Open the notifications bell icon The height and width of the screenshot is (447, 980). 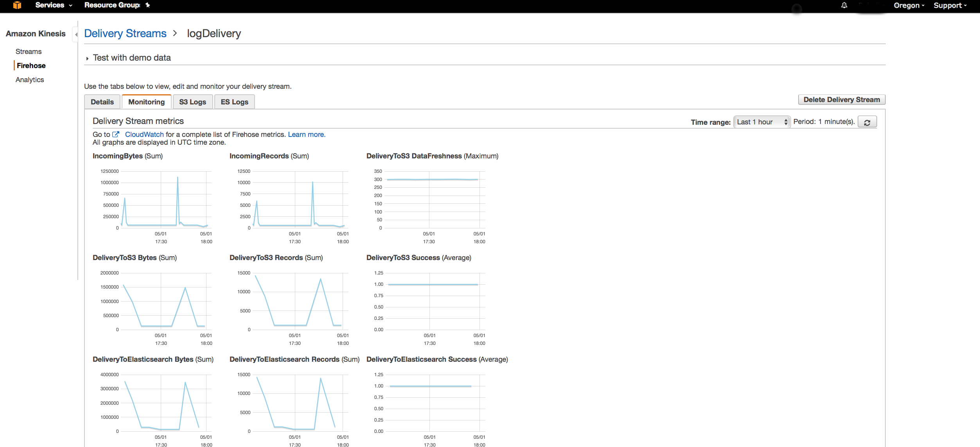(844, 5)
